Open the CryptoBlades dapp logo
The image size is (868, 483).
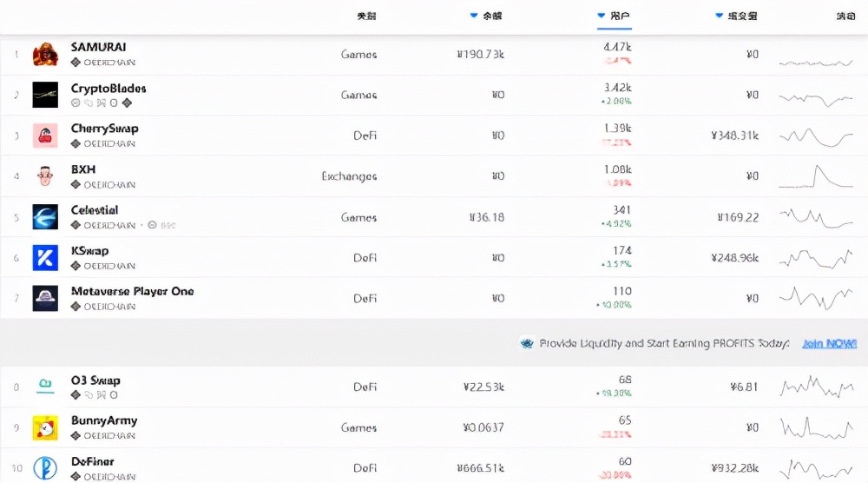[45, 95]
